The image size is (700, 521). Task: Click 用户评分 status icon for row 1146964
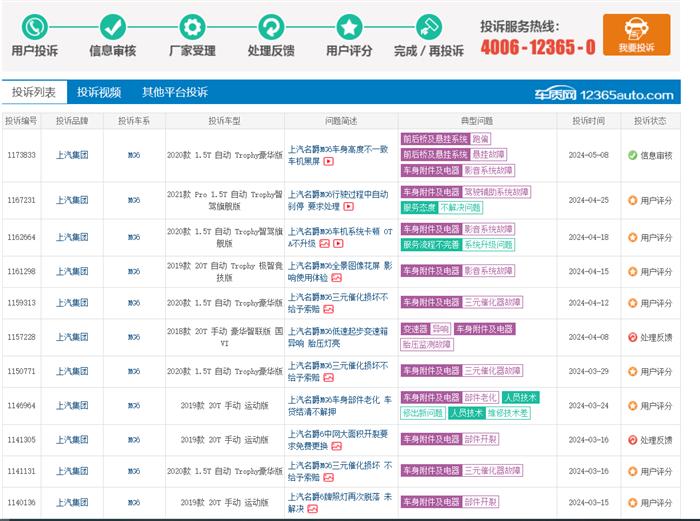point(632,406)
